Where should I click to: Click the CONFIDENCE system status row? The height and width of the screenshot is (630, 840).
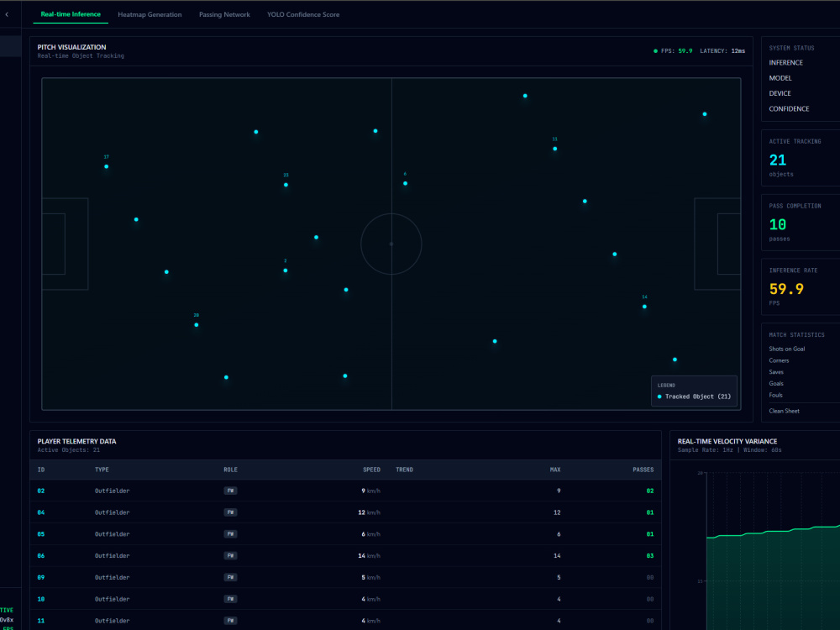(x=789, y=108)
